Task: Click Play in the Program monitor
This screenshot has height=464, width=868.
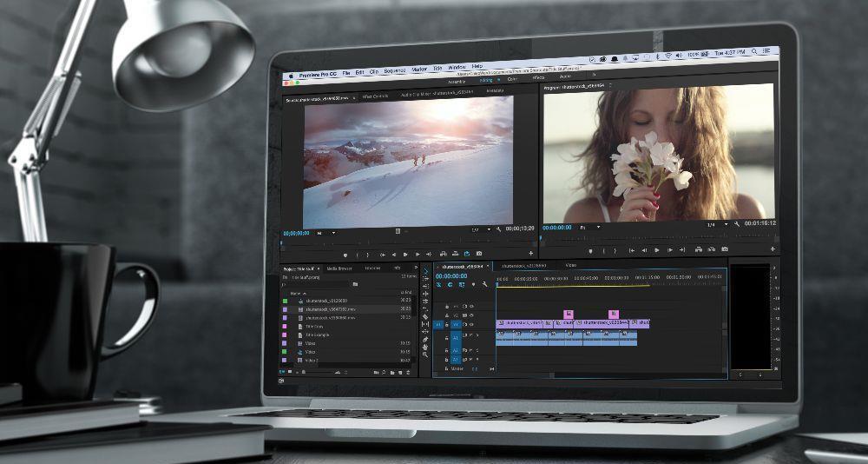Action: (x=656, y=250)
